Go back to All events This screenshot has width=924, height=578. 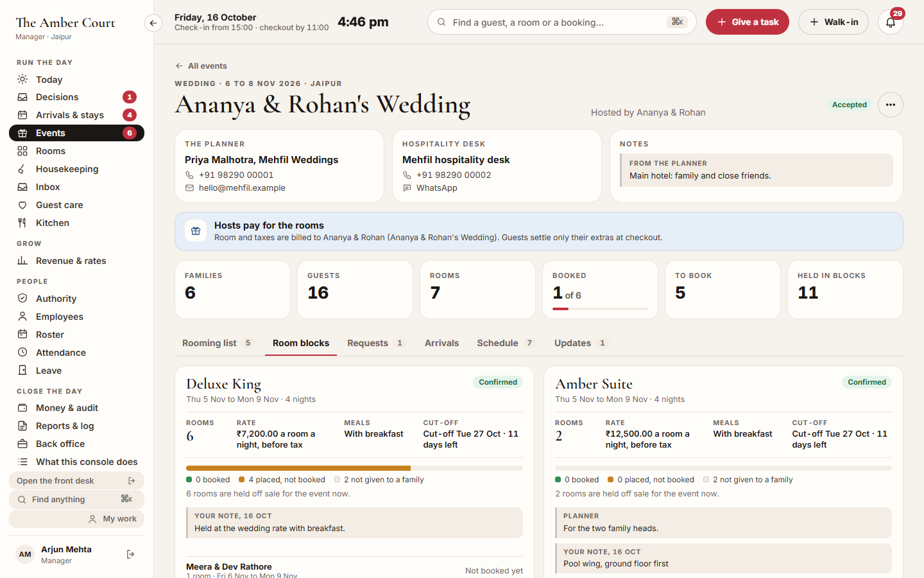point(201,66)
